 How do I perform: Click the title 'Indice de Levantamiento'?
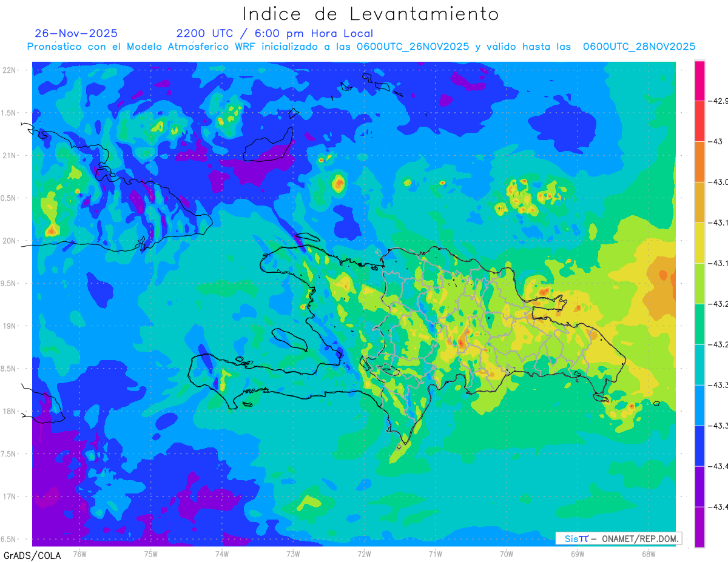point(371,14)
